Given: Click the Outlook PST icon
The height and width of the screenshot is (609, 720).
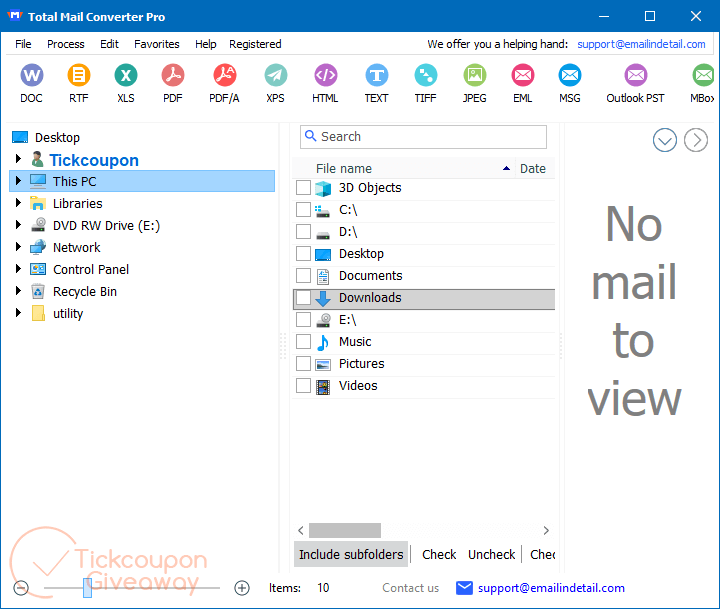Looking at the screenshot, I should pyautogui.click(x=636, y=75).
